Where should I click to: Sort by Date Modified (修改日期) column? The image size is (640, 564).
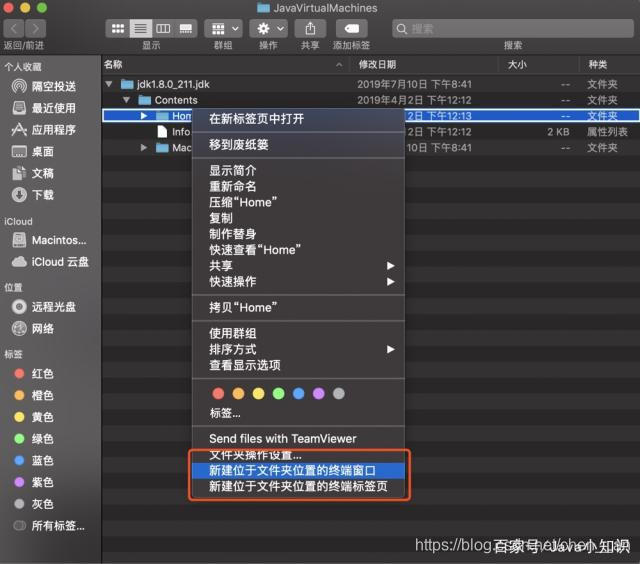[x=424, y=64]
